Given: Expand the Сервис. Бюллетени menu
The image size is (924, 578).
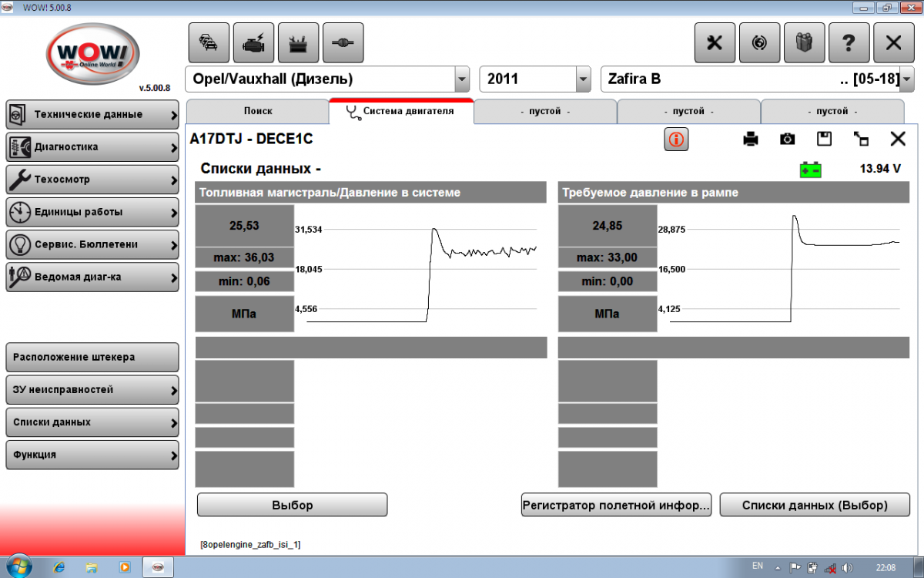Looking at the screenshot, I should [92, 244].
